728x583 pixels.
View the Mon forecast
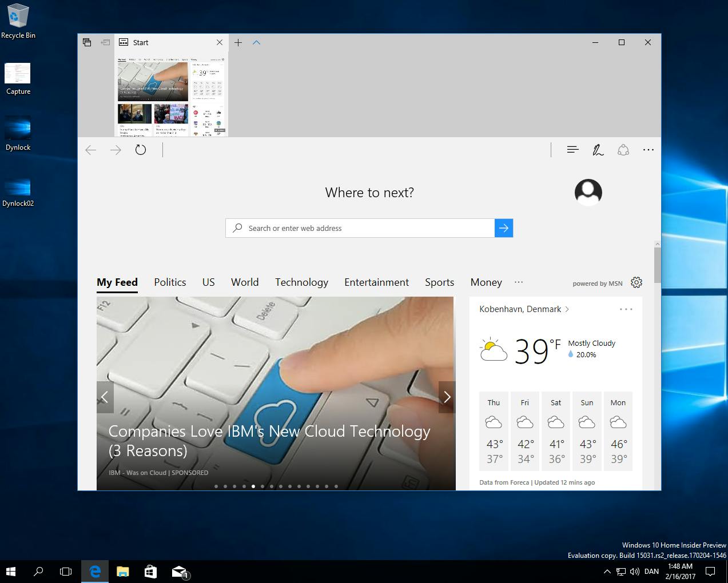tap(618, 432)
